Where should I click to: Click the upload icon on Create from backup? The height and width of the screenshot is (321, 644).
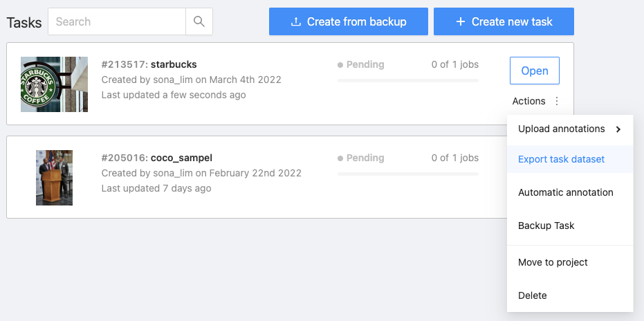(x=295, y=21)
